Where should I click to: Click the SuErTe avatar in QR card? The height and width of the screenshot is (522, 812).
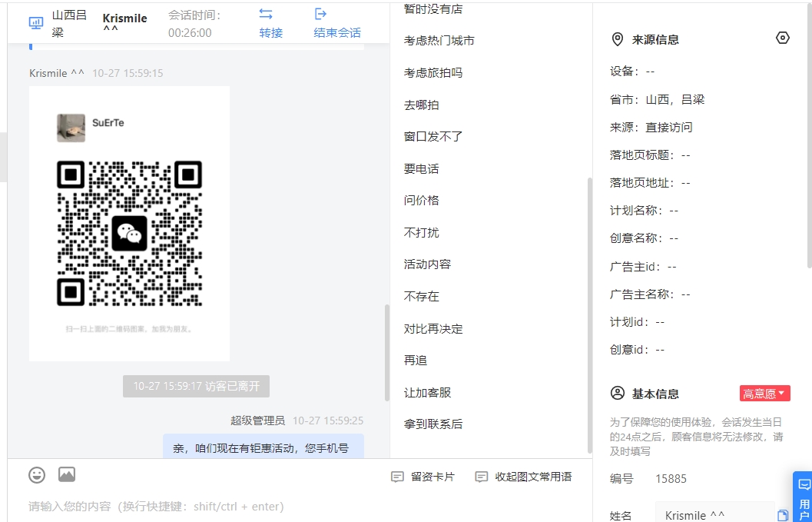pos(71,128)
